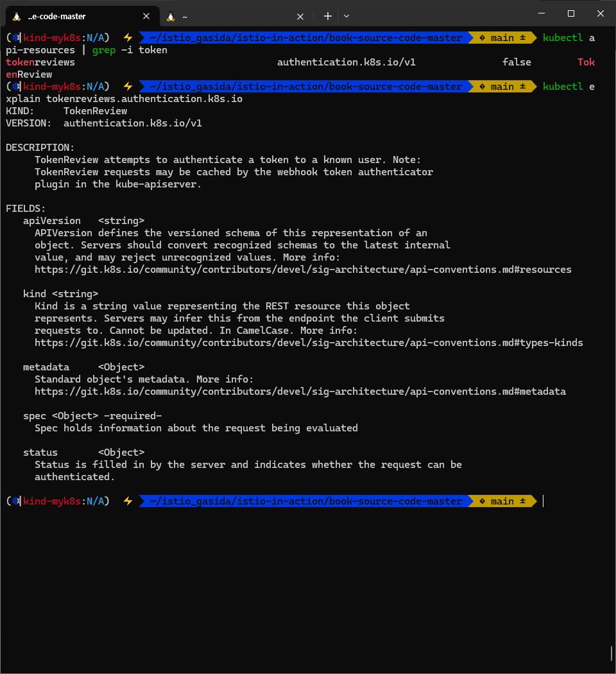616x674 pixels.
Task: Click the terminal scrollbar thumb
Action: [612, 653]
